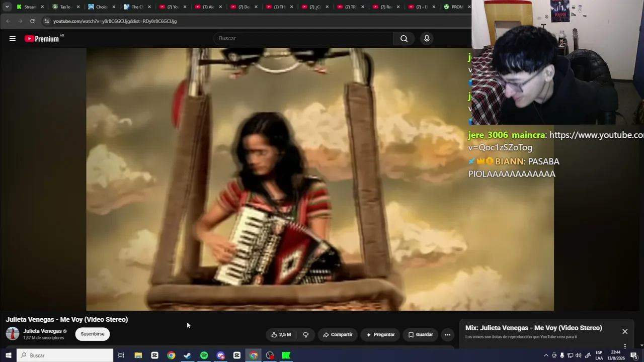Go forward in browser history

[20, 21]
